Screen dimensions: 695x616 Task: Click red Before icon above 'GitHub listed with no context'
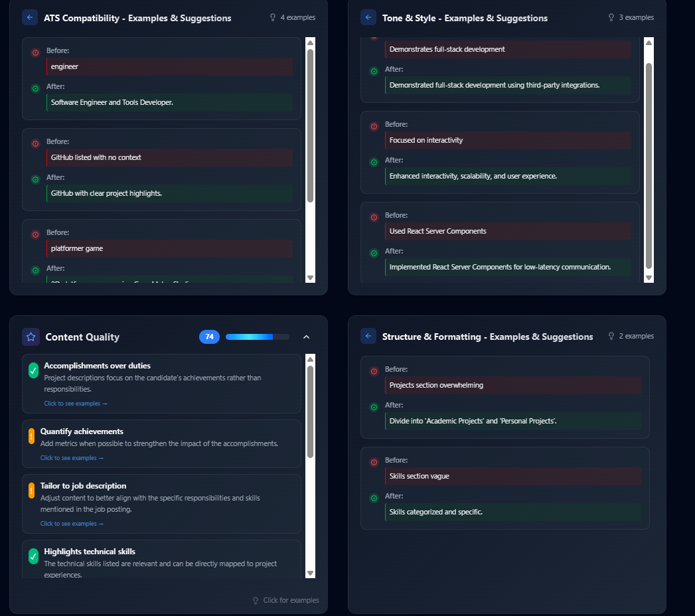[35, 143]
